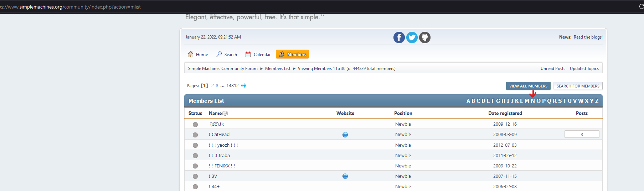Go to next page with blue arrow
This screenshot has width=644, height=191.
click(x=244, y=86)
